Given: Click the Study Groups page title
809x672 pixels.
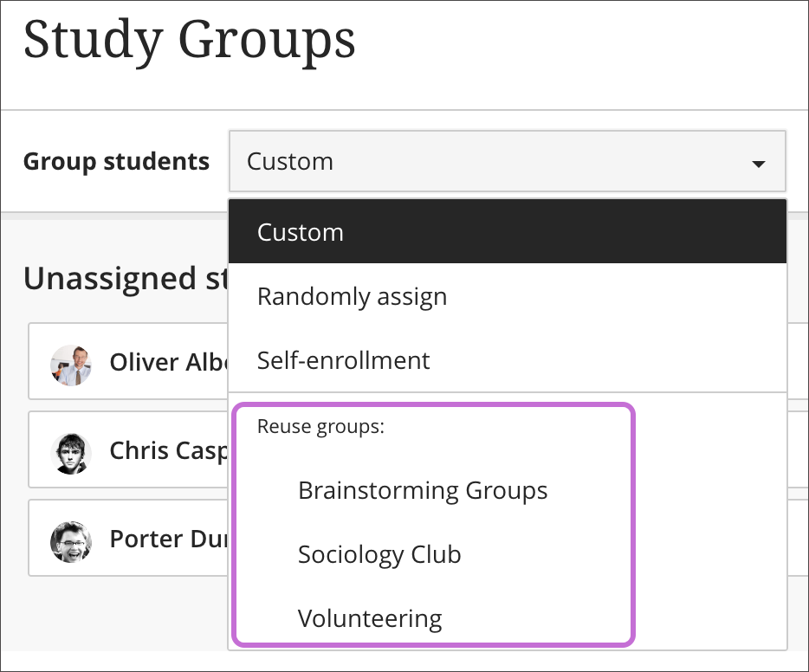Looking at the screenshot, I should [191, 41].
